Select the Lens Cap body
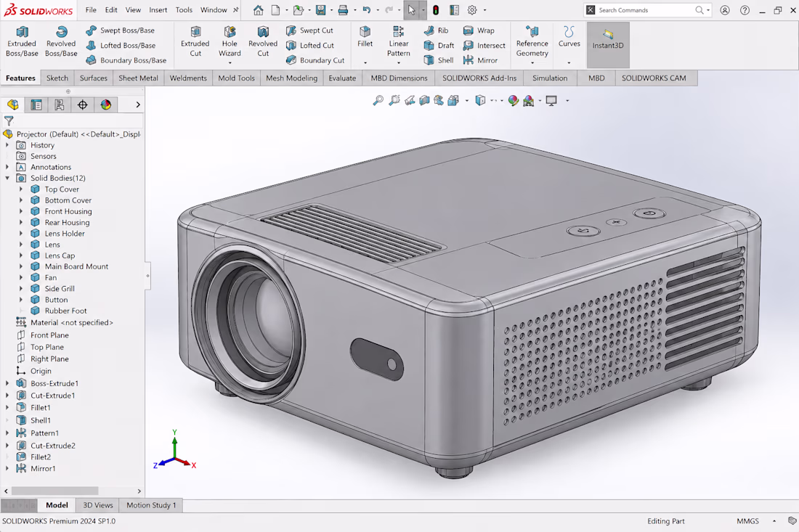 point(60,255)
